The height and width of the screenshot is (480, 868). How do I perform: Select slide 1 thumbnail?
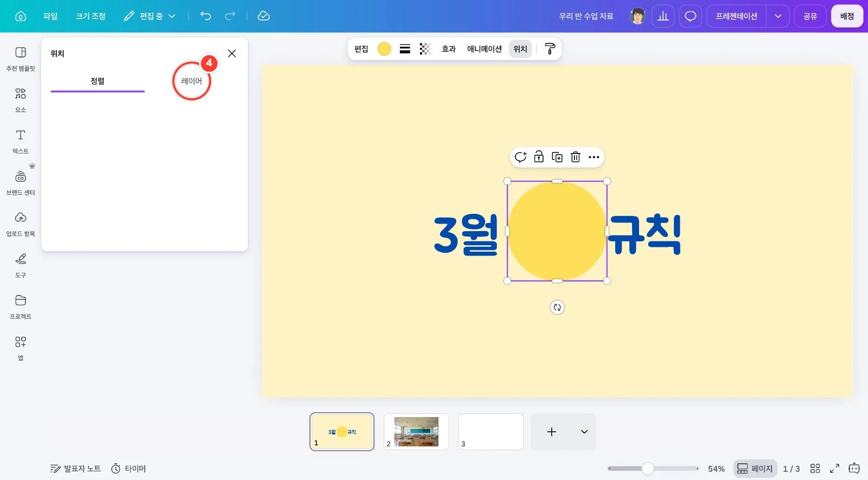tap(342, 432)
